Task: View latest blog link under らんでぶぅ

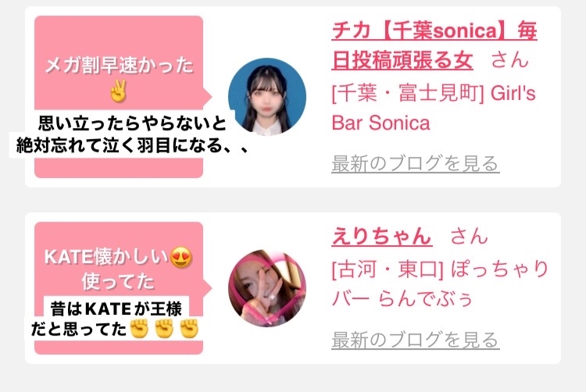Action: click(416, 340)
